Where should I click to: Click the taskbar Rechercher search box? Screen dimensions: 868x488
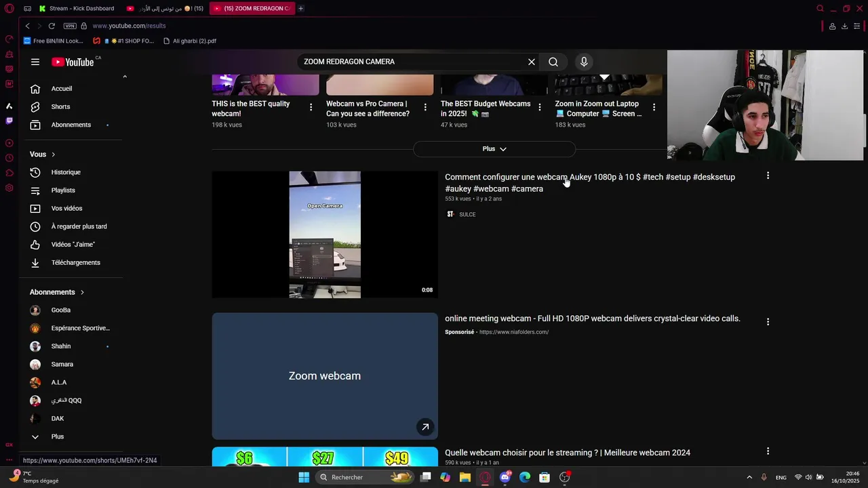tap(365, 477)
